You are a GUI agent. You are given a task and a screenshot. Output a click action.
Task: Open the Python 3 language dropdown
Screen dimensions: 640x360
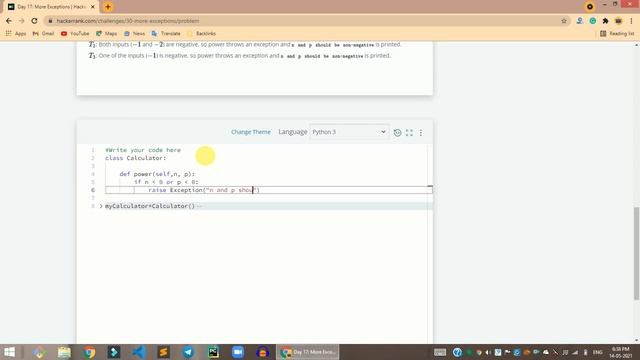pyautogui.click(x=349, y=132)
